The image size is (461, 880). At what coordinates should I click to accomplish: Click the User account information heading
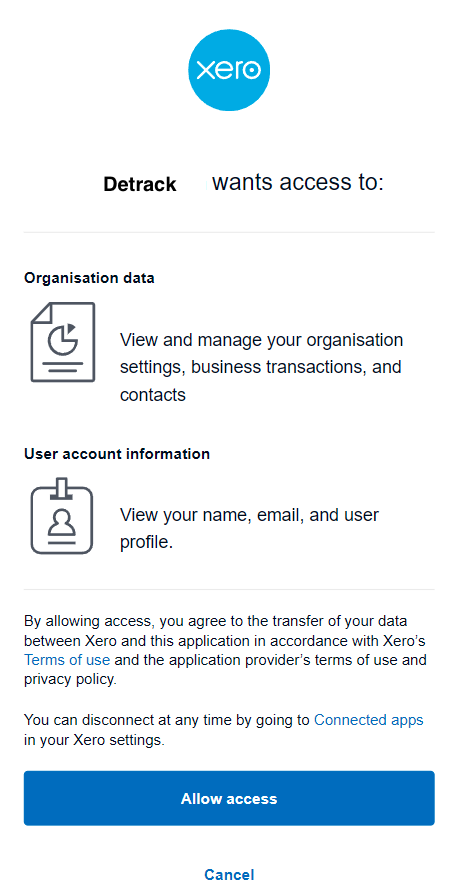[117, 453]
